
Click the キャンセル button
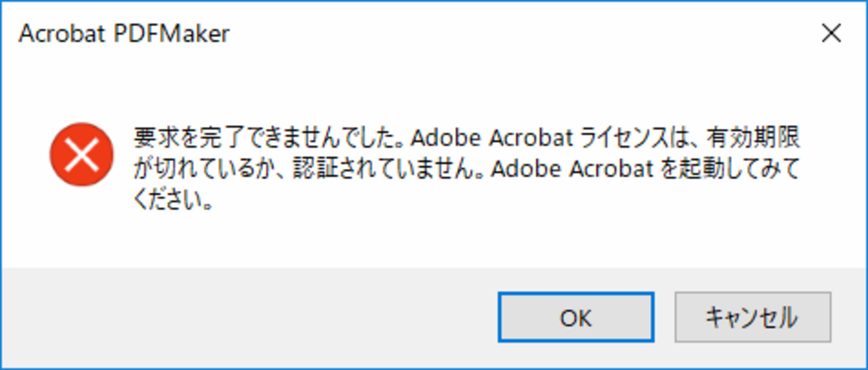coord(752,317)
